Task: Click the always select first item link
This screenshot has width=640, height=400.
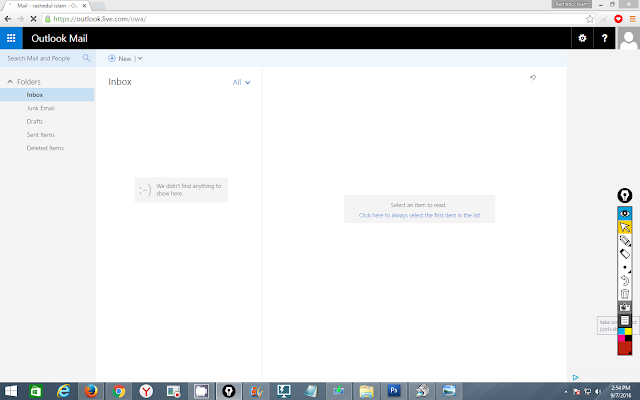Action: pyautogui.click(x=419, y=215)
